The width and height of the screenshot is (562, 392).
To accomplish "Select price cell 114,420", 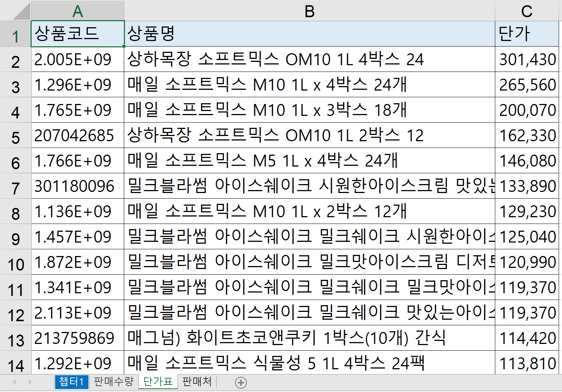I will [527, 338].
